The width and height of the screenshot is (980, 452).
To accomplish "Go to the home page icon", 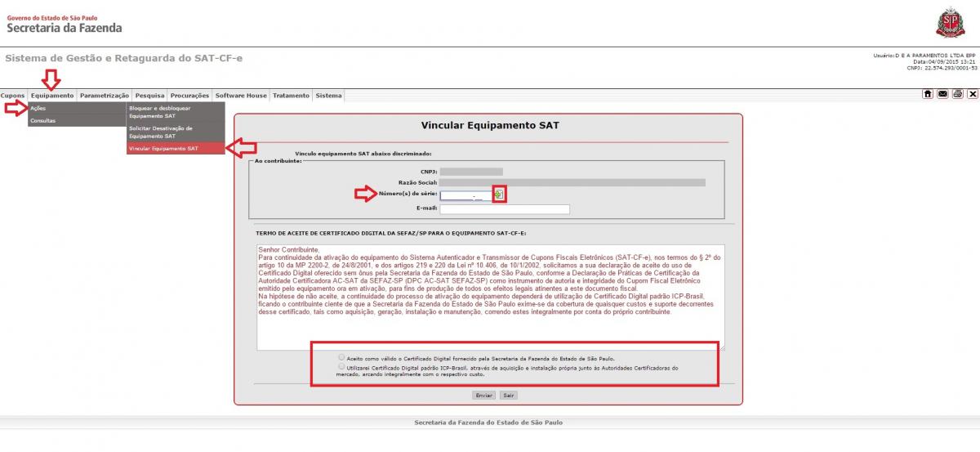I will pyautogui.click(x=928, y=95).
